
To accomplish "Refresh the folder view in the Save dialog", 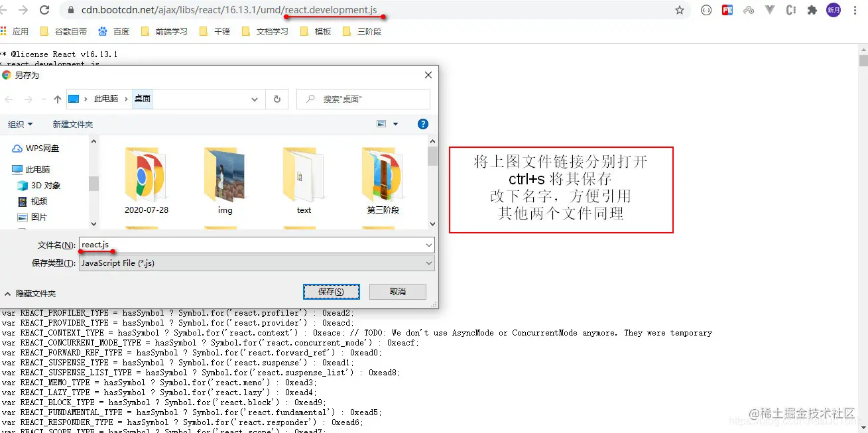I will (x=277, y=98).
